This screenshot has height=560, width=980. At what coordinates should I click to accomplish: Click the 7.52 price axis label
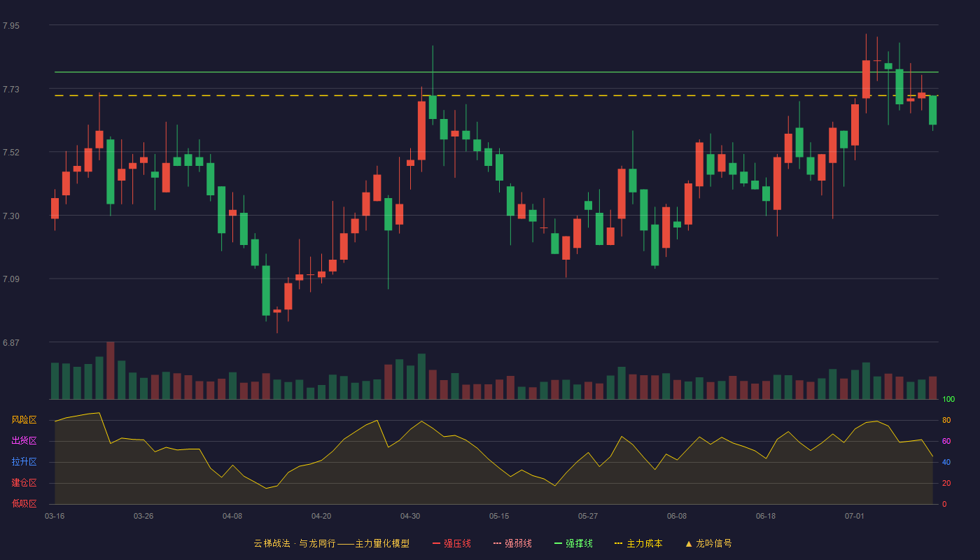(x=11, y=153)
